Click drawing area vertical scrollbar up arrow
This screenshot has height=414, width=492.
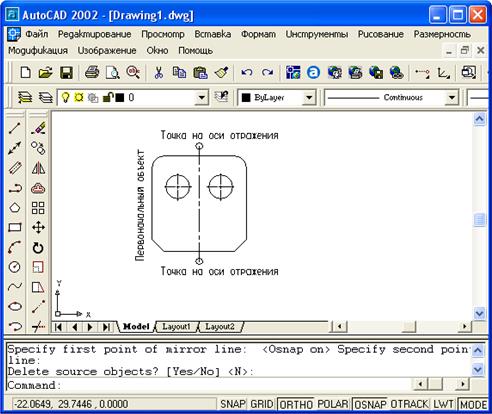point(480,119)
